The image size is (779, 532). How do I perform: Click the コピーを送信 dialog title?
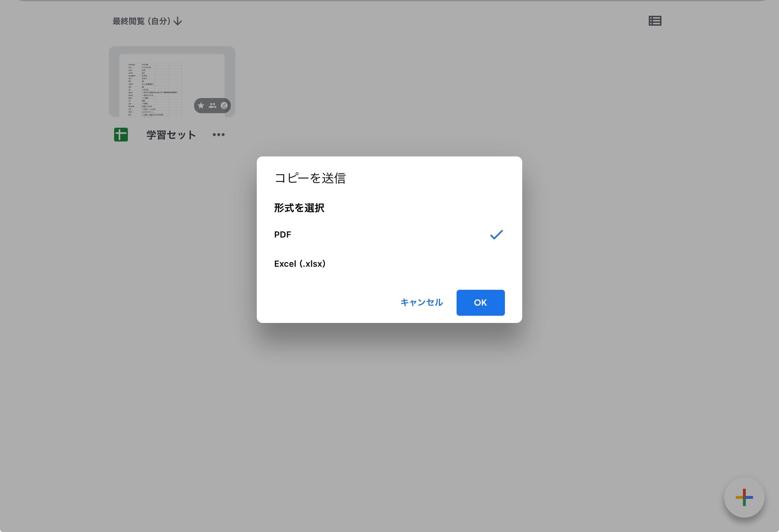pos(310,178)
